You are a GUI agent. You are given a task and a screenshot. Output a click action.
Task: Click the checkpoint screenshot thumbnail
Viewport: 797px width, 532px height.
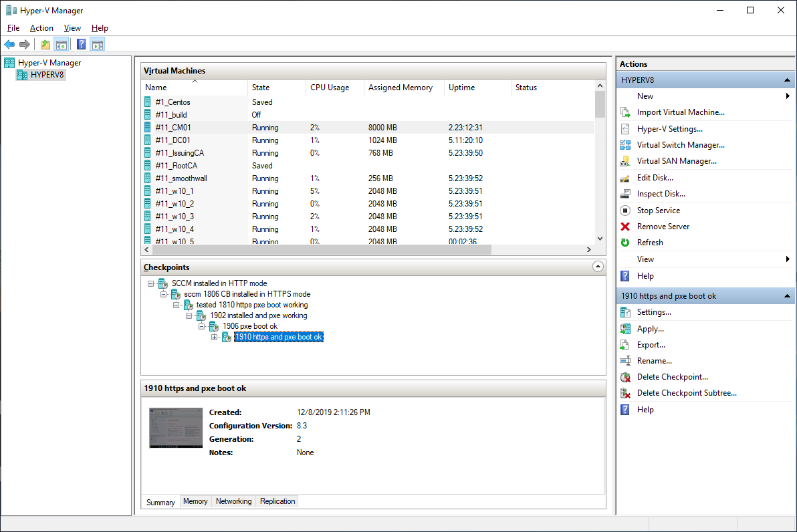(176, 428)
